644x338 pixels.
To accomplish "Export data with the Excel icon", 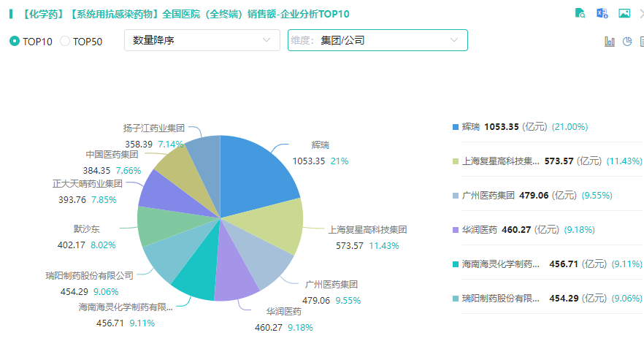I will point(602,13).
